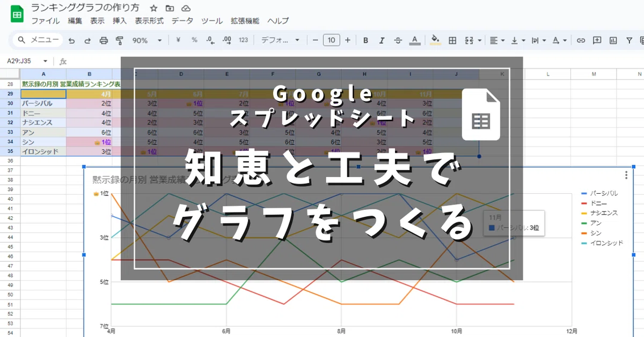This screenshot has width=644, height=337.
Task: Open the ヘルプ menu
Action: click(x=278, y=21)
